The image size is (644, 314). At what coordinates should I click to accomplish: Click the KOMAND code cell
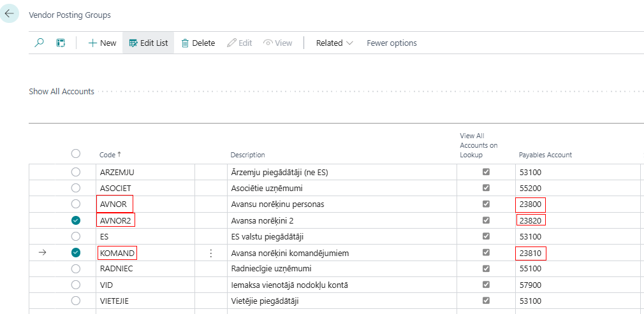(145, 253)
